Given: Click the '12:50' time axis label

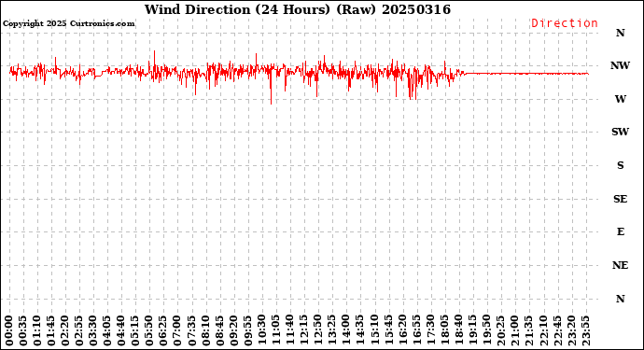Looking at the screenshot, I should [x=318, y=331].
